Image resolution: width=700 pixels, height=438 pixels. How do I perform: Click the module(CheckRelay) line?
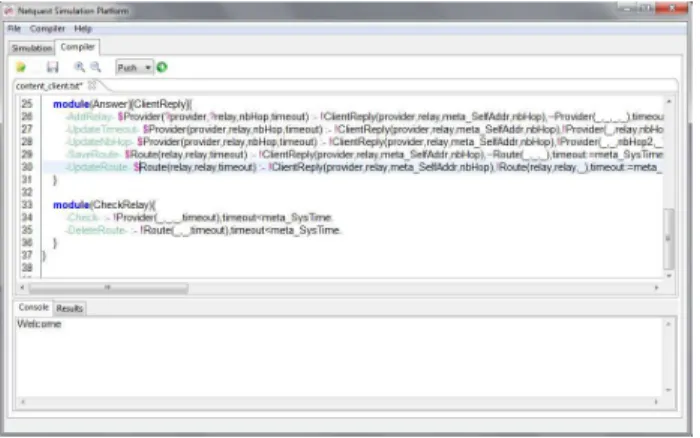pos(104,205)
